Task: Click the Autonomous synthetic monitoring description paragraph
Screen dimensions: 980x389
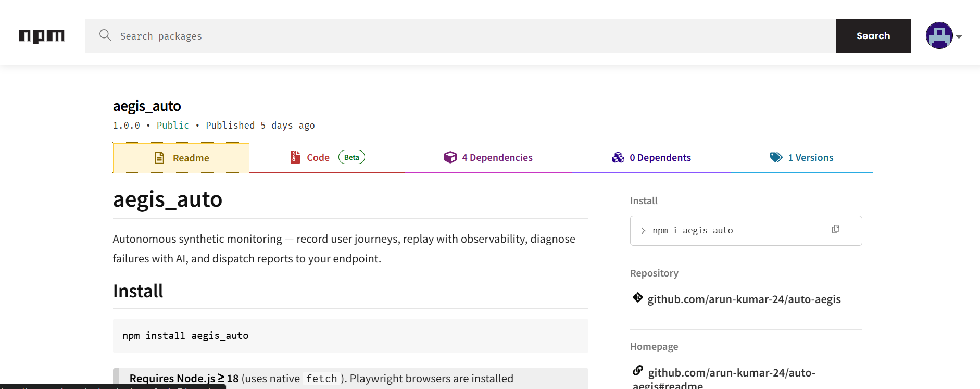Action: tap(344, 249)
